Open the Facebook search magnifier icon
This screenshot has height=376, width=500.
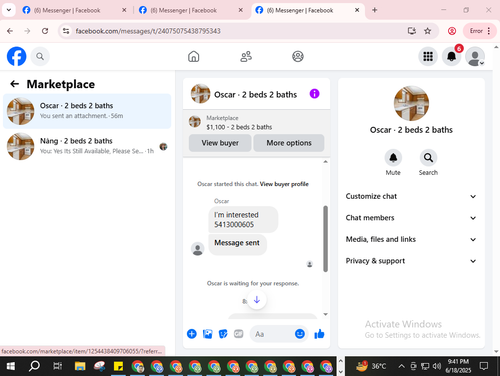pos(40,56)
